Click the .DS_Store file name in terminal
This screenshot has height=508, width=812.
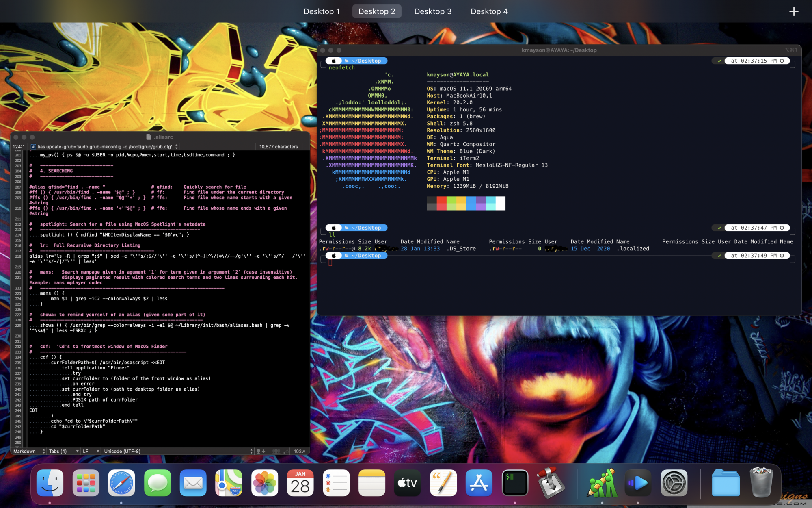pyautogui.click(x=461, y=249)
